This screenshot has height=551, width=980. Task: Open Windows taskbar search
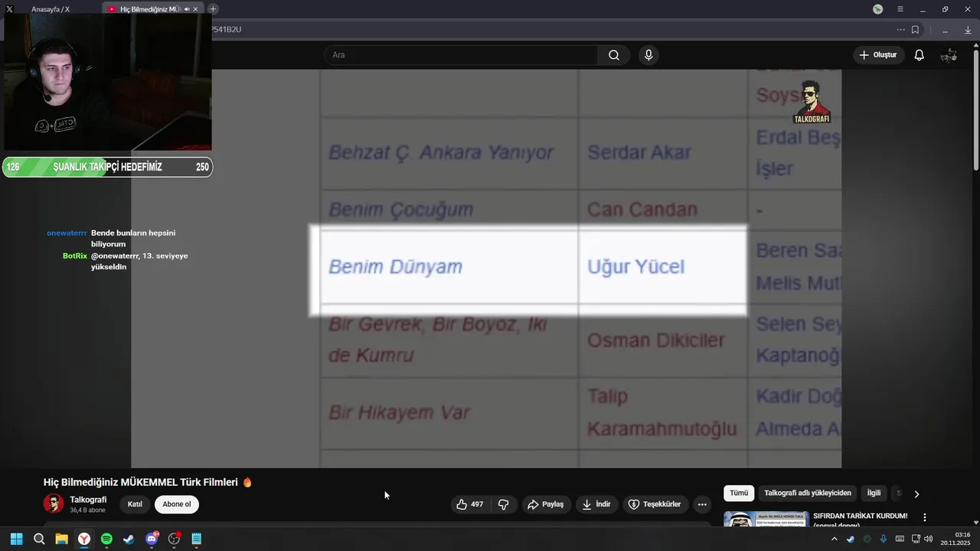[x=39, y=539]
